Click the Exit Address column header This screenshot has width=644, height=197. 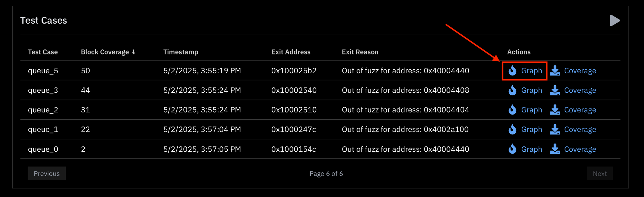tap(291, 52)
